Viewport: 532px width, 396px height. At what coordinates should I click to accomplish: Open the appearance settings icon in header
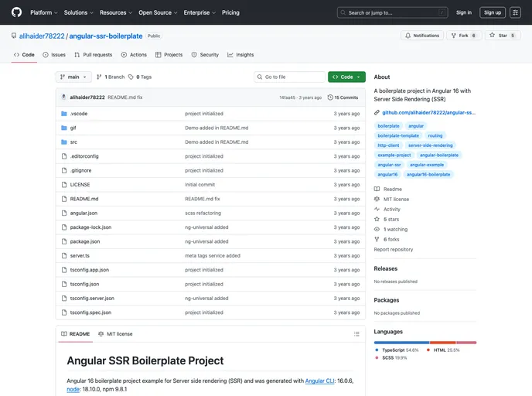(x=515, y=12)
